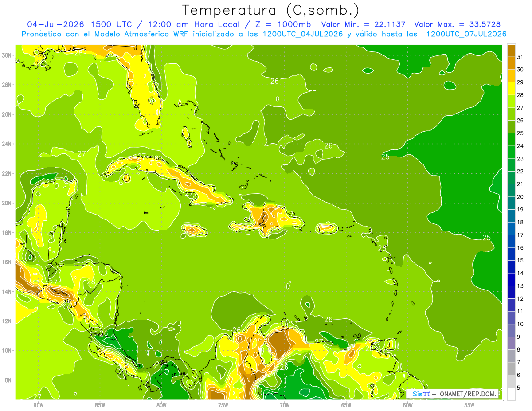Click the 14N latitude axis label
The width and height of the screenshot is (532, 411).
click(x=8, y=292)
